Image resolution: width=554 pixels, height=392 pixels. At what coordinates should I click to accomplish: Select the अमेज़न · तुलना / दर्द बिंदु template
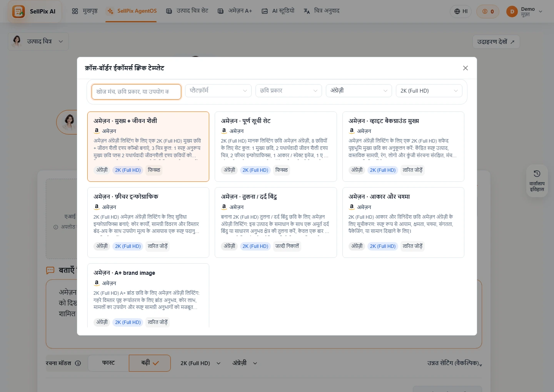click(276, 223)
